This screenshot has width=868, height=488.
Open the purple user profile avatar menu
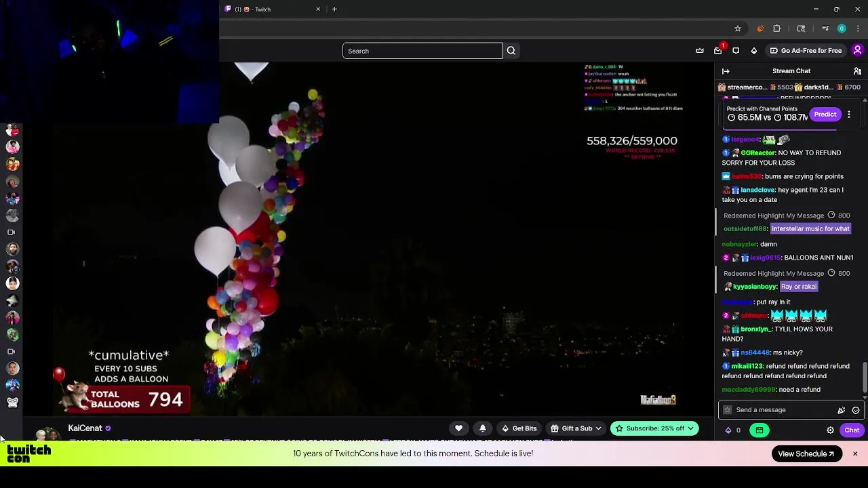click(857, 50)
